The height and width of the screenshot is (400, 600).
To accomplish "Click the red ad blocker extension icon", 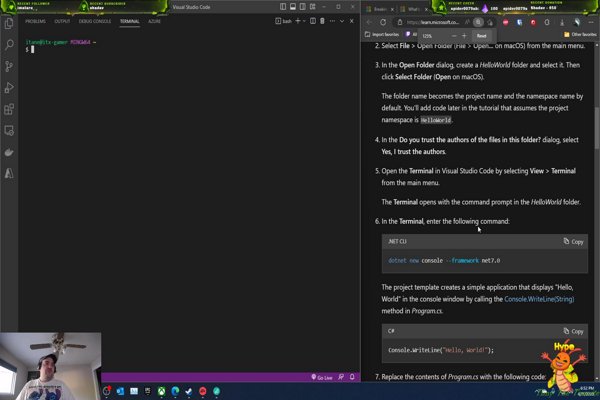I will (505, 22).
